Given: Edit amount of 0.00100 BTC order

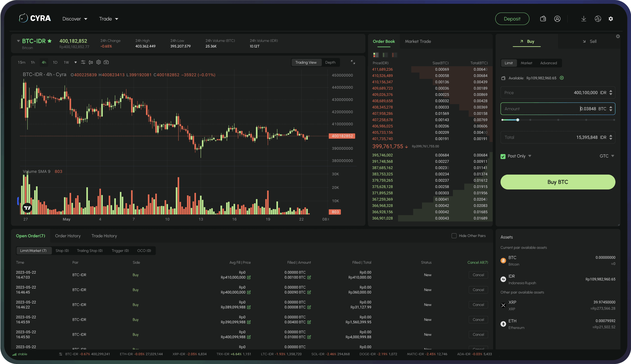Looking at the screenshot, I should [x=309, y=277].
